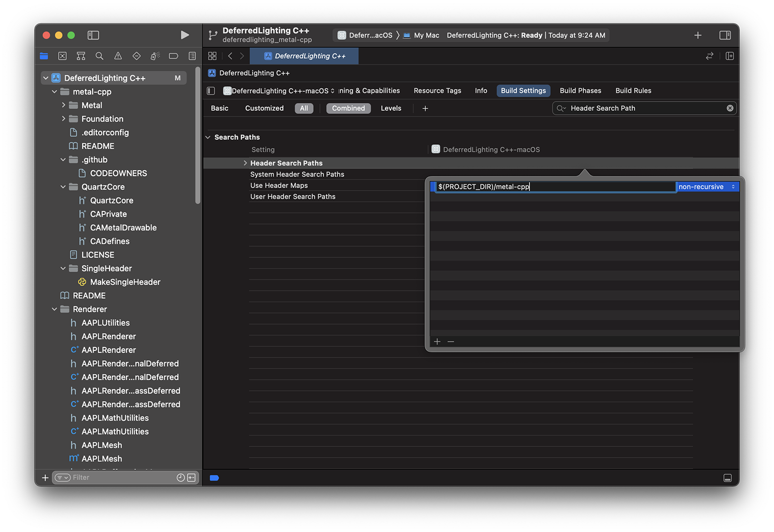Select the Report navigator list icon

(x=192, y=56)
